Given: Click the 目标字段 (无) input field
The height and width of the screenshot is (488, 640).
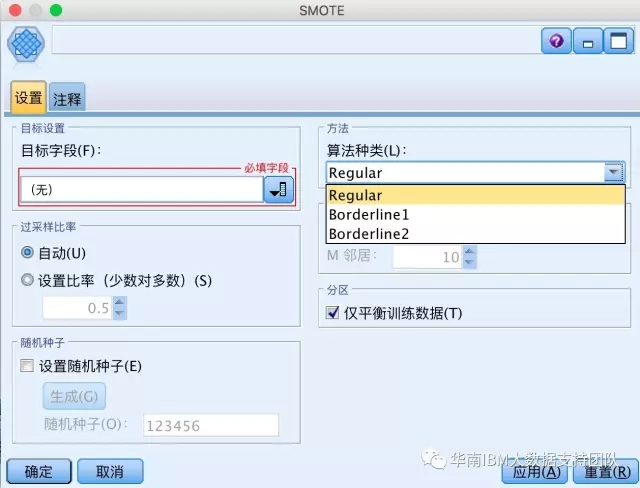Looking at the screenshot, I should click(142, 190).
